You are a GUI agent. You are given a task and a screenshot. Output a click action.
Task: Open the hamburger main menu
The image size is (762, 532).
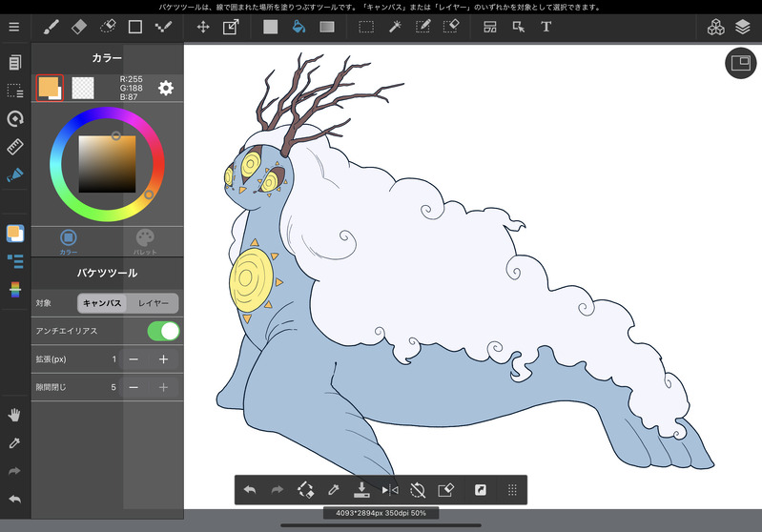tap(14, 27)
